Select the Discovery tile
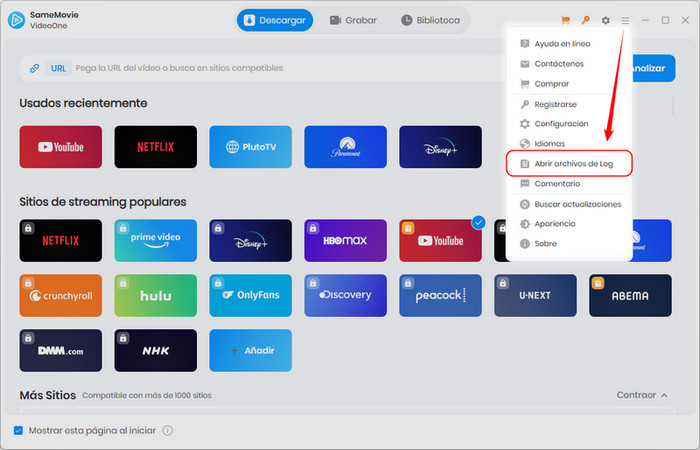This screenshot has height=450, width=700. pos(346,296)
